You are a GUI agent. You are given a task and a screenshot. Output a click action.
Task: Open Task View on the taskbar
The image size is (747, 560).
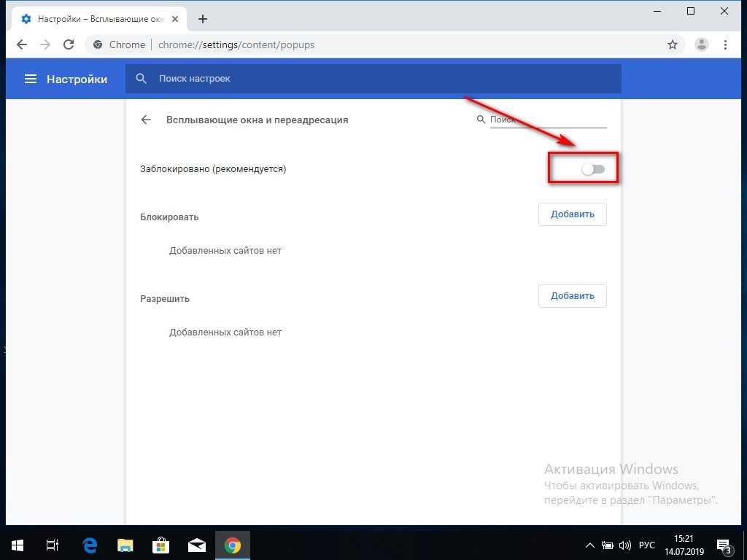pyautogui.click(x=52, y=545)
